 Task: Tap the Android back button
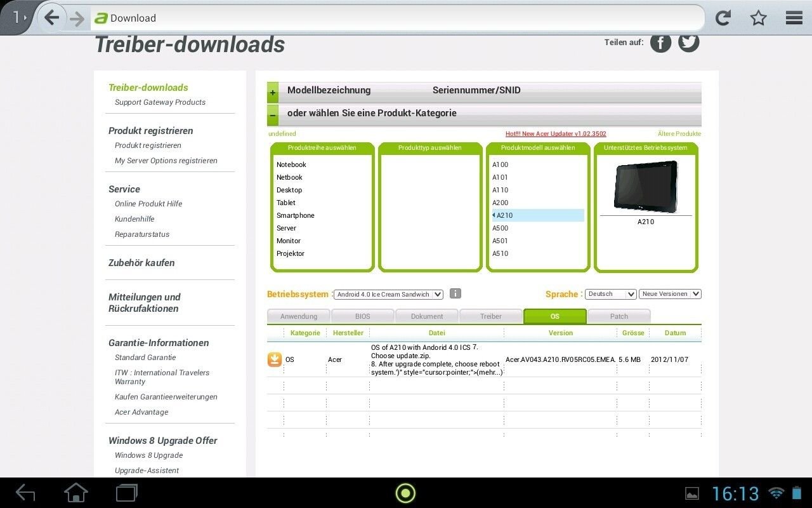tap(25, 493)
